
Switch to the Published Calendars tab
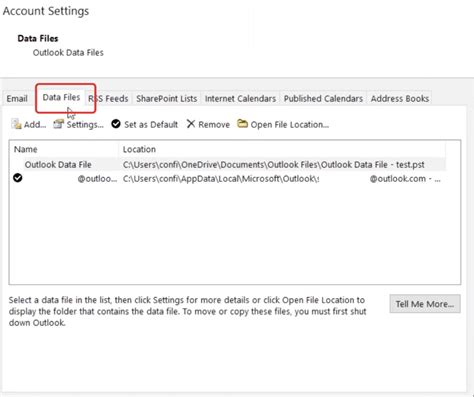(x=323, y=99)
